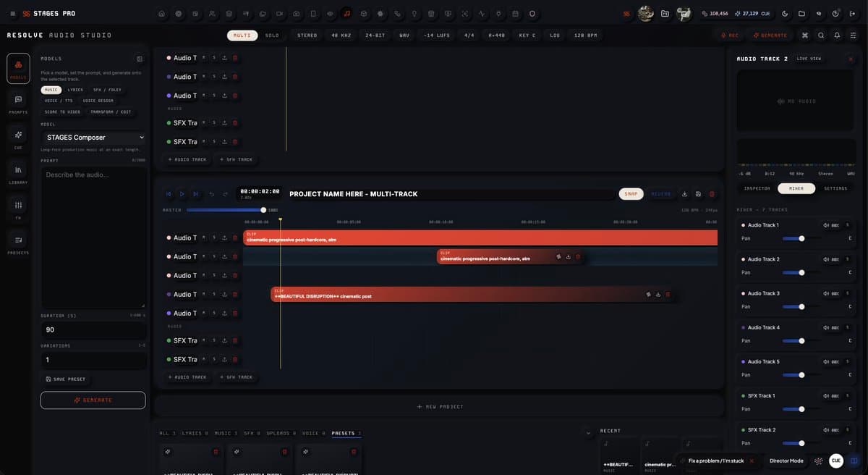This screenshot has width=868, height=475.
Task: Enable the REVERB toggle
Action: tap(661, 194)
